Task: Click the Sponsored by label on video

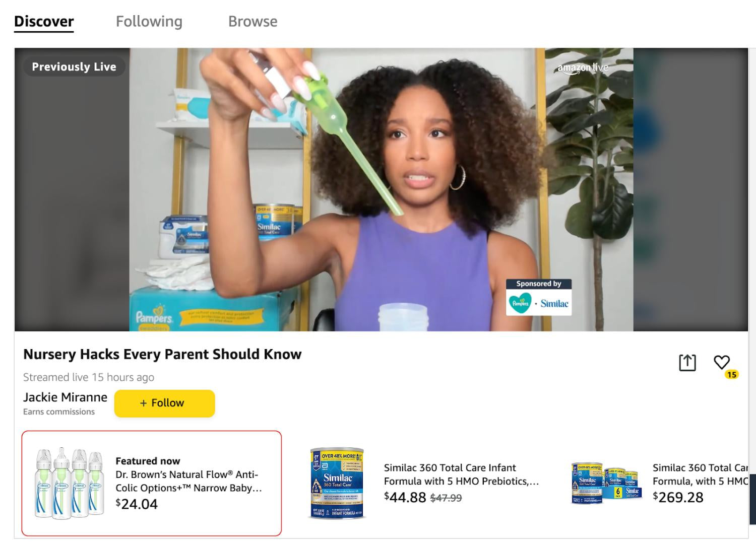Action: 539,284
